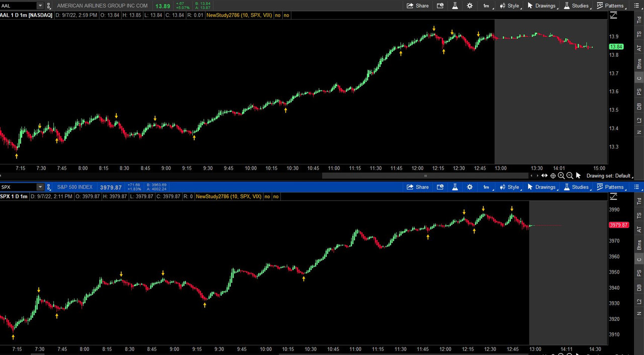644x355 pixels.
Task: Click the SPX 1 D 1m chart label
Action: 14,197
